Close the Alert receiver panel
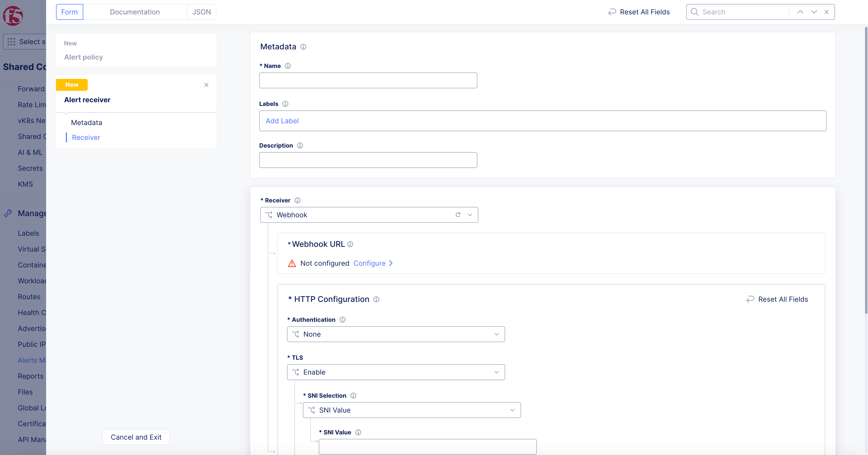The width and height of the screenshot is (868, 455). pyautogui.click(x=206, y=85)
